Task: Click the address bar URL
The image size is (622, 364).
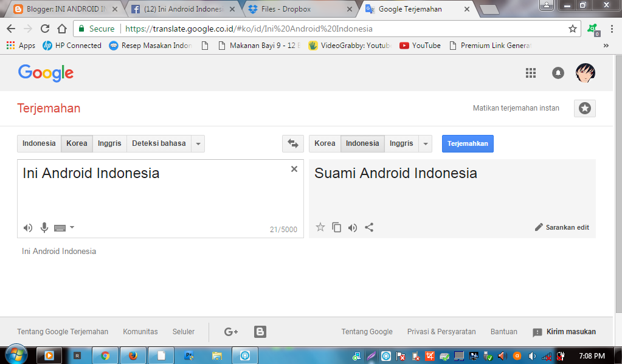Action: click(249, 29)
